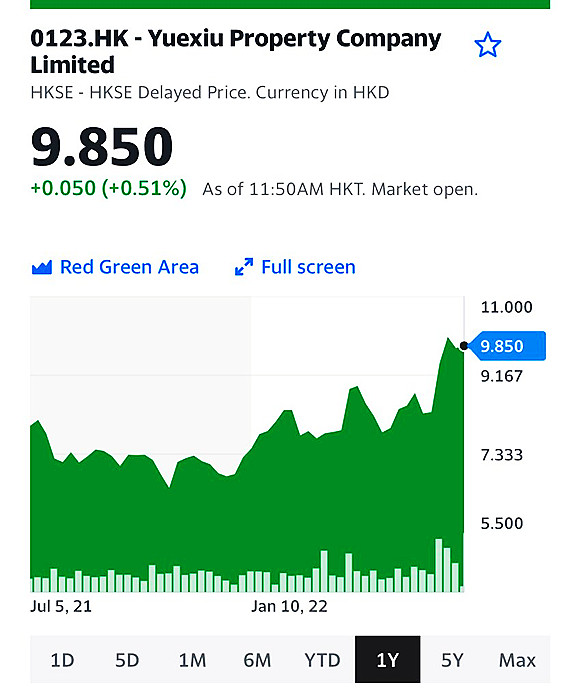Viewport: 580px width, 700px height.
Task: Click the Jan 10, 22 date axis label
Action: (289, 606)
